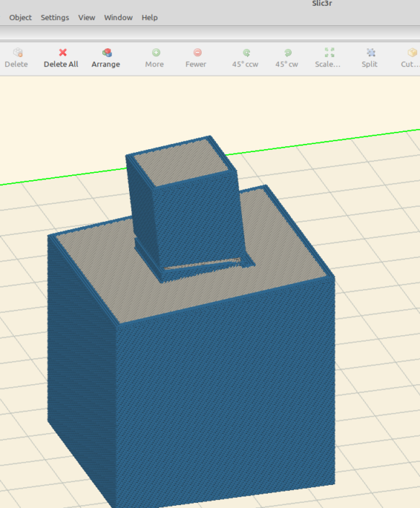Click the Delete toolbar icon

[17, 53]
